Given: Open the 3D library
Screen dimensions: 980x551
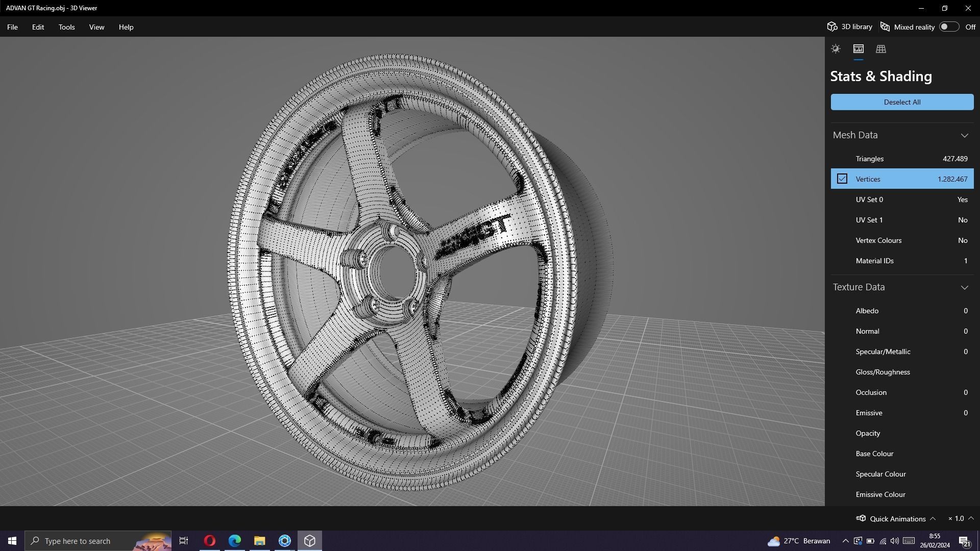Looking at the screenshot, I should tap(849, 27).
